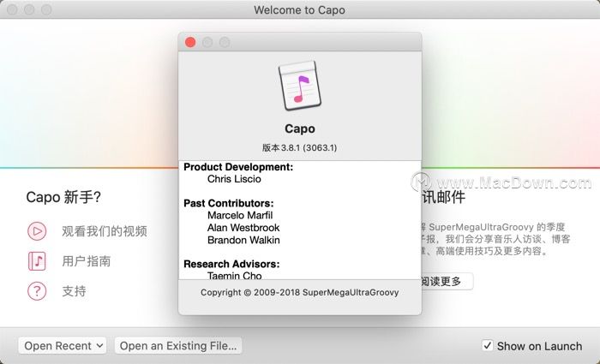This screenshot has height=364, width=600.
Task: Click the question mark support icon
Action: pos(37,291)
